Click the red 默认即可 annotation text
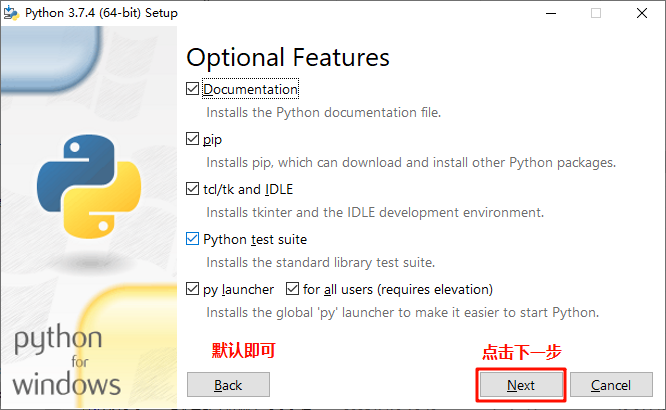Screen dimensions: 666x410 coord(243,350)
